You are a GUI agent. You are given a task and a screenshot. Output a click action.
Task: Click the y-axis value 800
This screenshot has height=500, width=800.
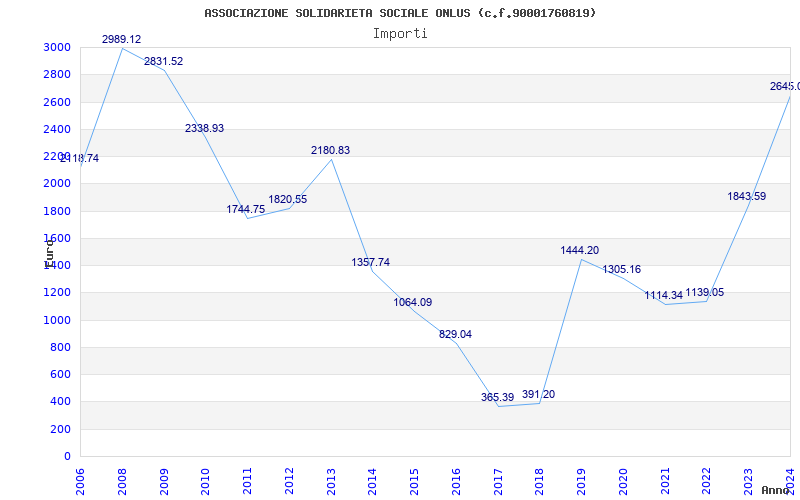[x=60, y=347]
